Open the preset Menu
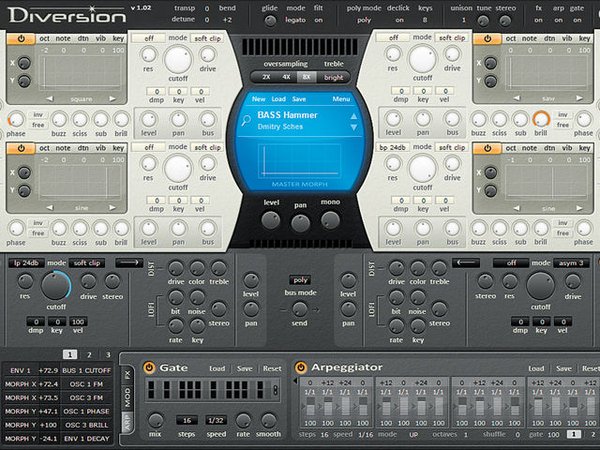Screen dimensions: 600x450 [341, 99]
